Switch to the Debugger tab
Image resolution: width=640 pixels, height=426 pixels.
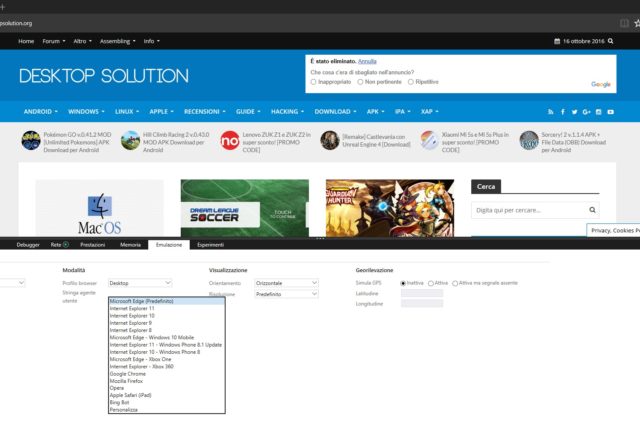(28, 244)
